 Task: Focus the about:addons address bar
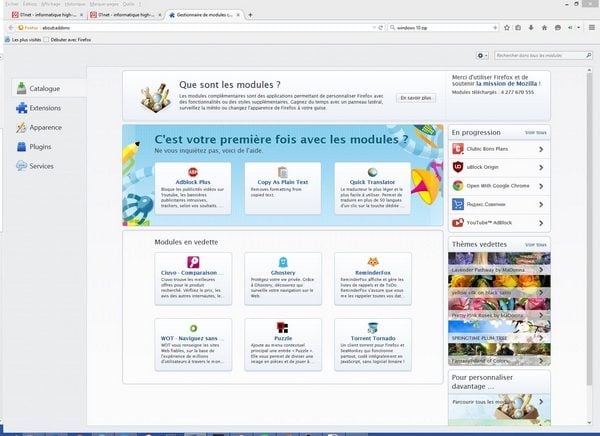(x=199, y=28)
